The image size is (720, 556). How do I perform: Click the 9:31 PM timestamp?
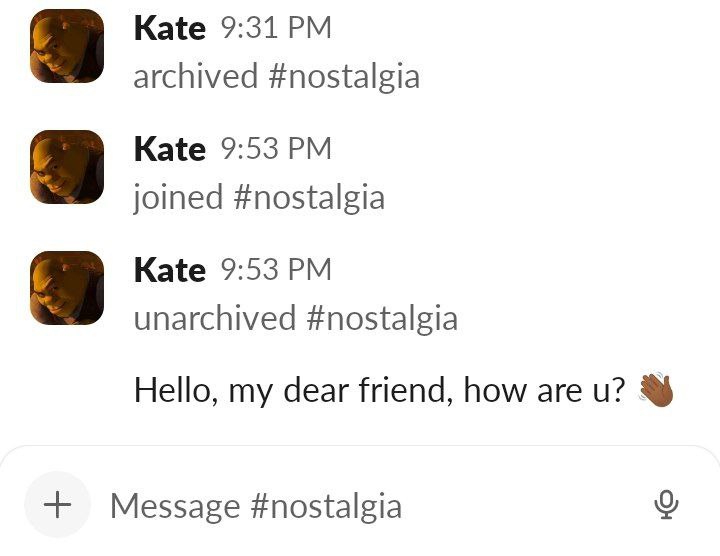tap(276, 28)
